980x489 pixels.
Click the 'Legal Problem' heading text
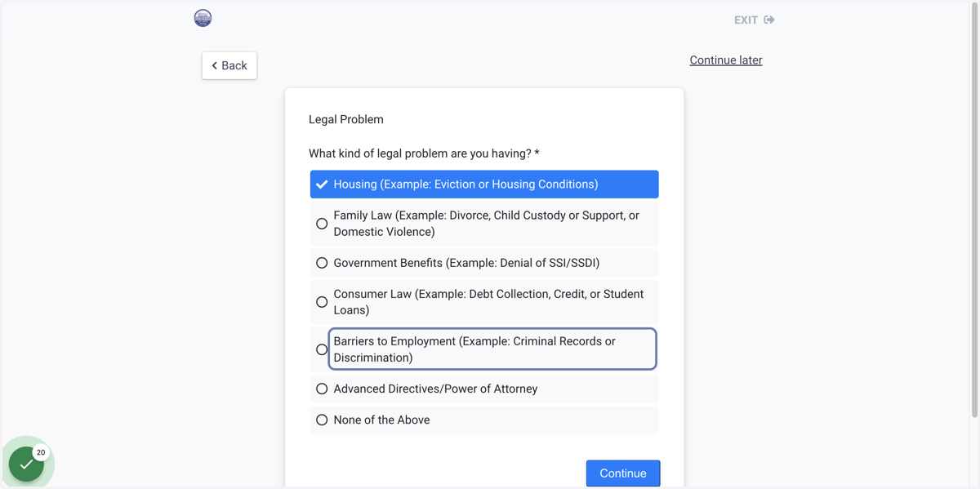tap(346, 119)
